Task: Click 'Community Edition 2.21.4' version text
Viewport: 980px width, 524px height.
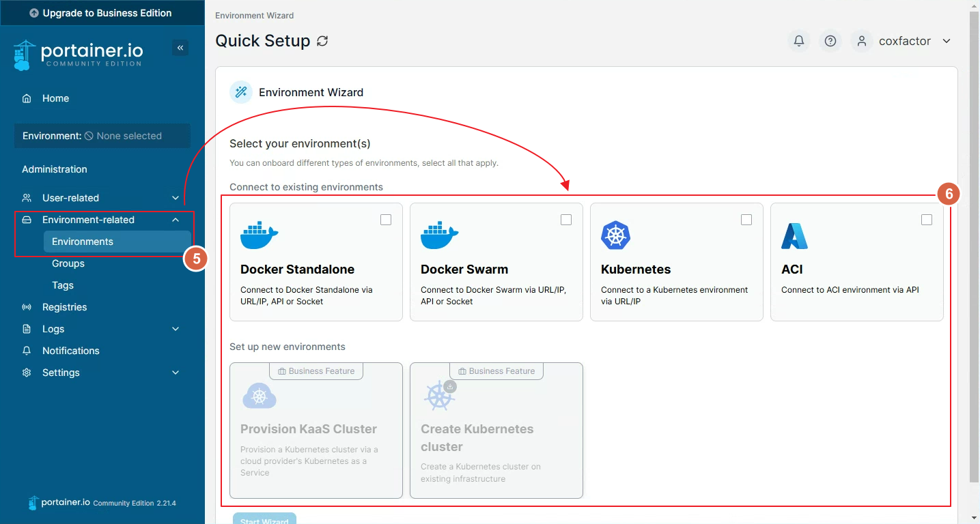Action: coord(135,504)
